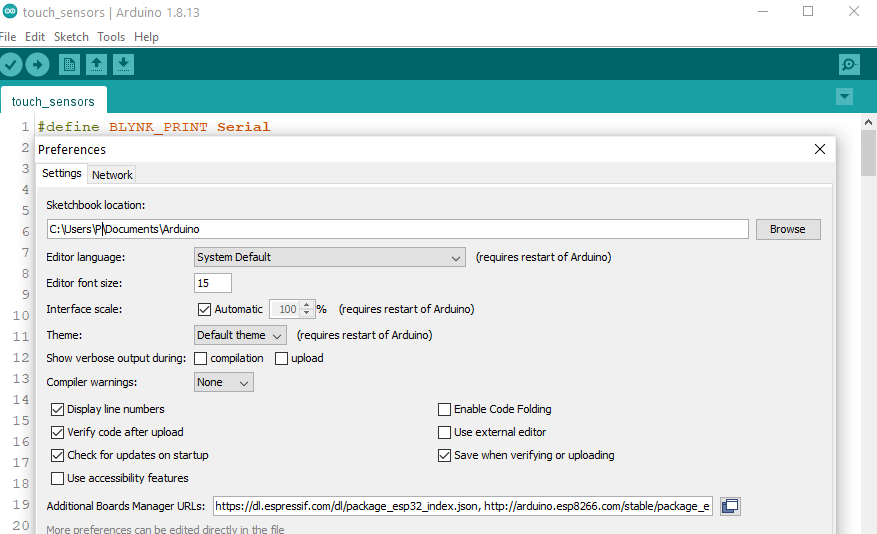Toggle Display line numbers checkbox
Viewport: 877px width, 534px height.
(x=57, y=409)
